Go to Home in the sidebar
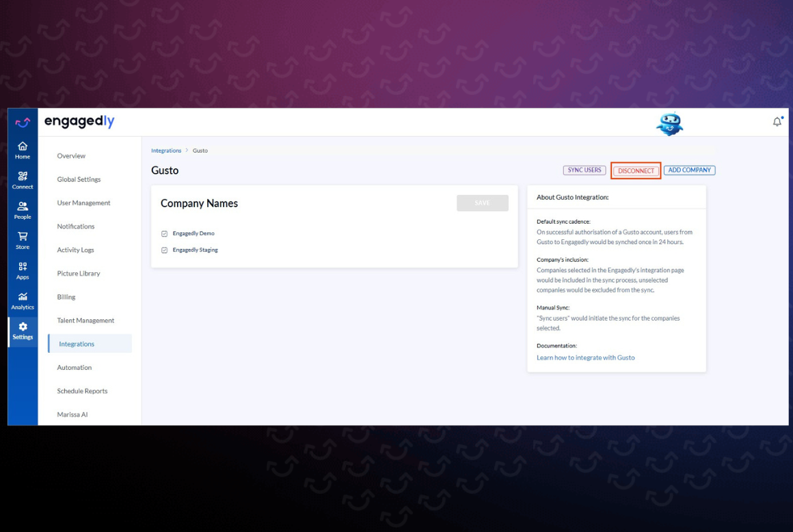Screen dimensions: 793x532 23,150
